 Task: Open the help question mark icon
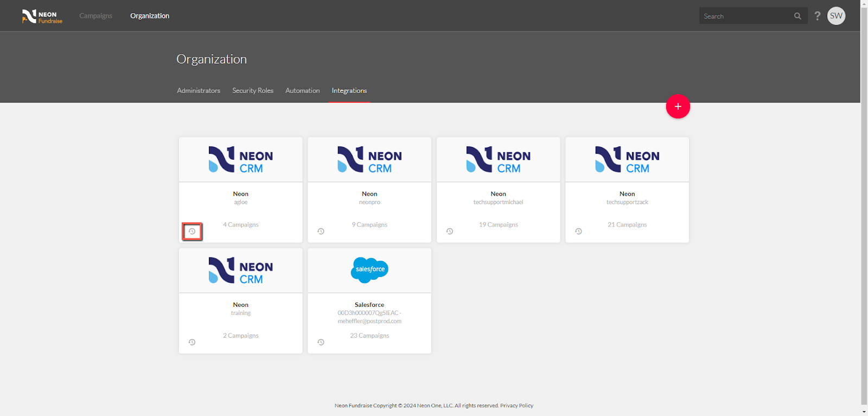[x=818, y=16]
